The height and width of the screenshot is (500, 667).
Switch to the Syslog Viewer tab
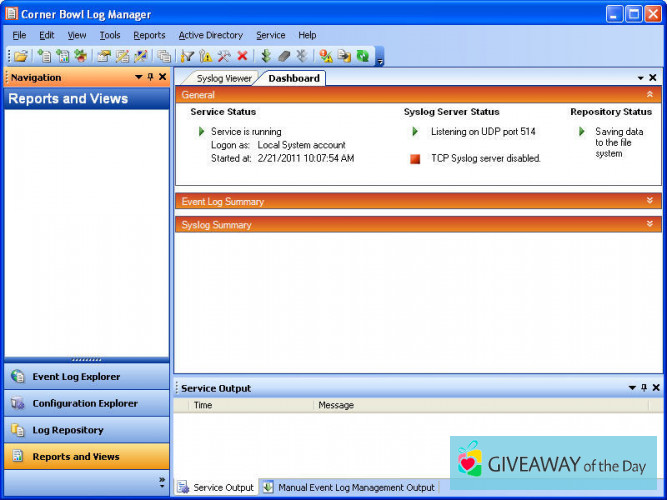223,78
